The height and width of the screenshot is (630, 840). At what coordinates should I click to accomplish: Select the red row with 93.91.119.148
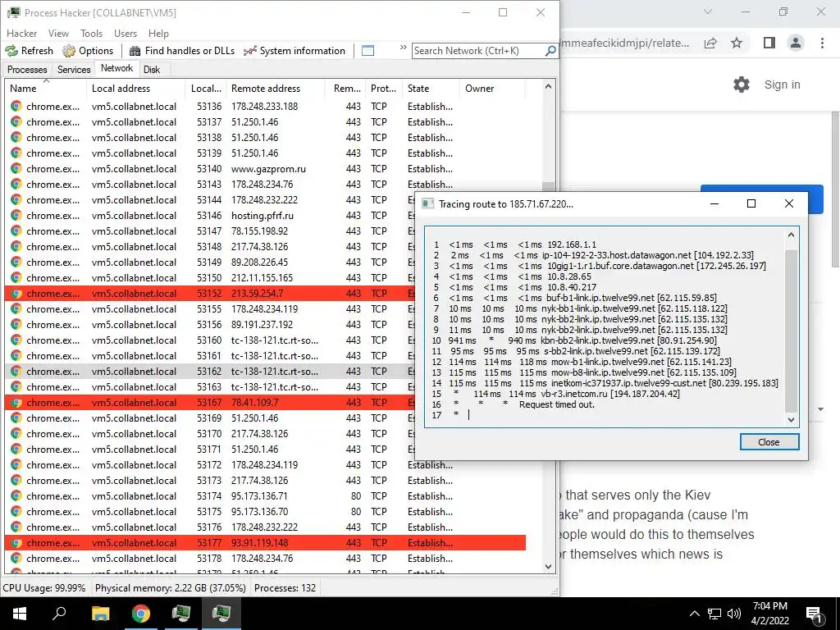click(x=265, y=543)
